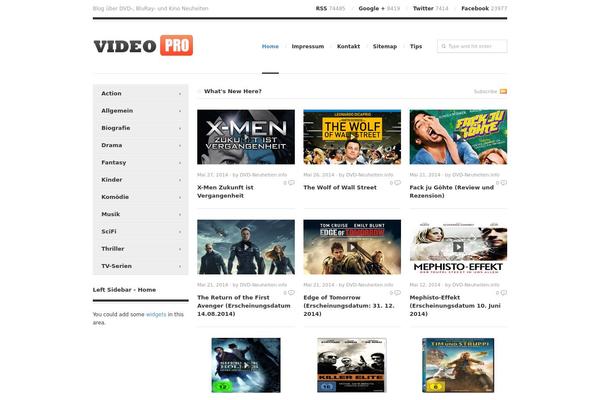The height and width of the screenshot is (400, 600).
Task: Click the search input field
Action: 472,46
